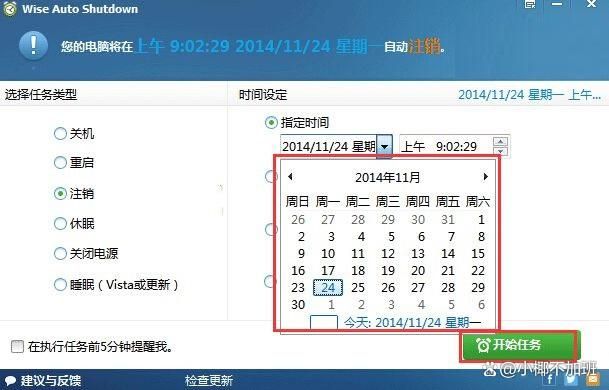Open the 检查更新 link
The height and width of the screenshot is (390, 609).
pos(209,381)
